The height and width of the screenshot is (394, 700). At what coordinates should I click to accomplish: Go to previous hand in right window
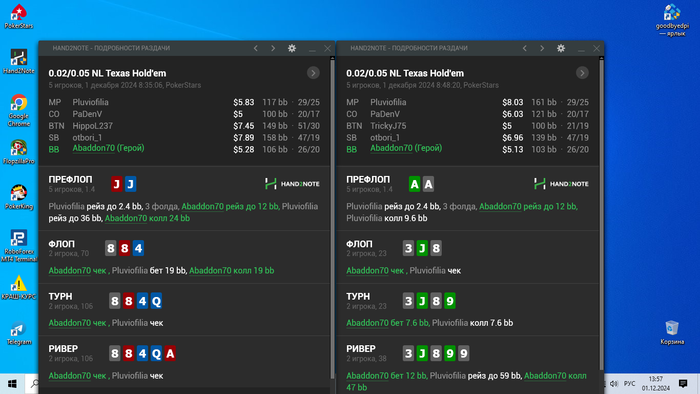coord(525,48)
